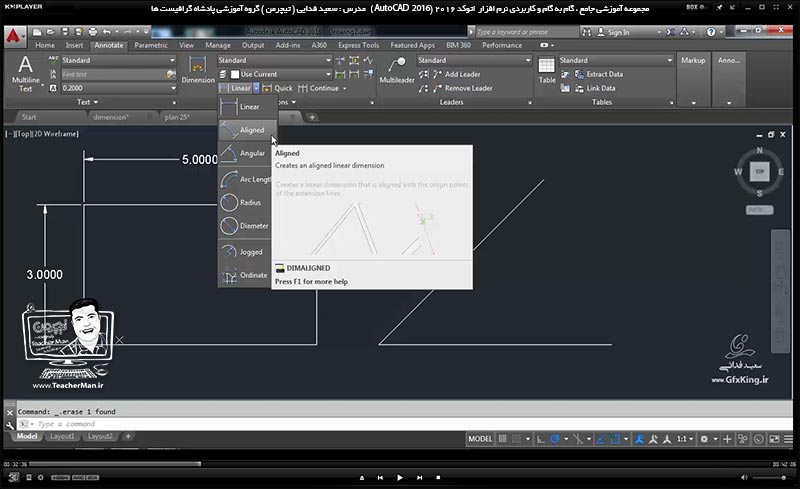Click Link Data in the Tables panel
The width and height of the screenshot is (800, 489).
[595, 88]
